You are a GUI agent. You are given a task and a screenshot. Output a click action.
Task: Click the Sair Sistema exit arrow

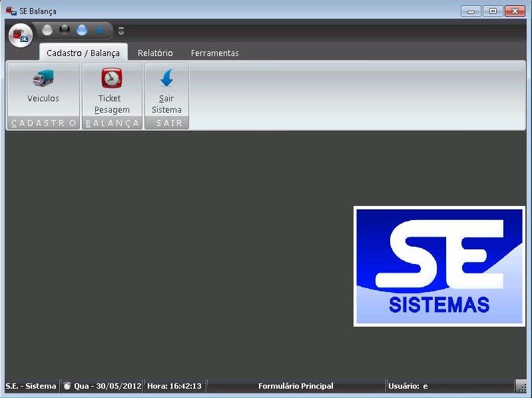point(166,79)
